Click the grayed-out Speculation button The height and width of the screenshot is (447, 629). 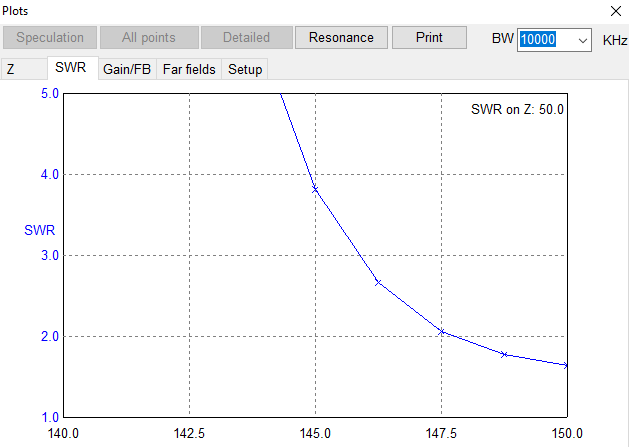(x=50, y=38)
